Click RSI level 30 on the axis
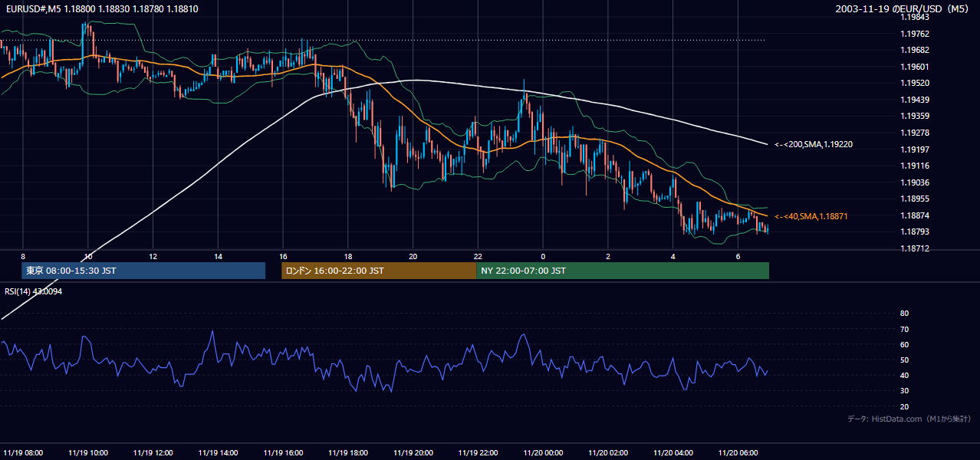The height and width of the screenshot is (460, 980). pos(904,392)
